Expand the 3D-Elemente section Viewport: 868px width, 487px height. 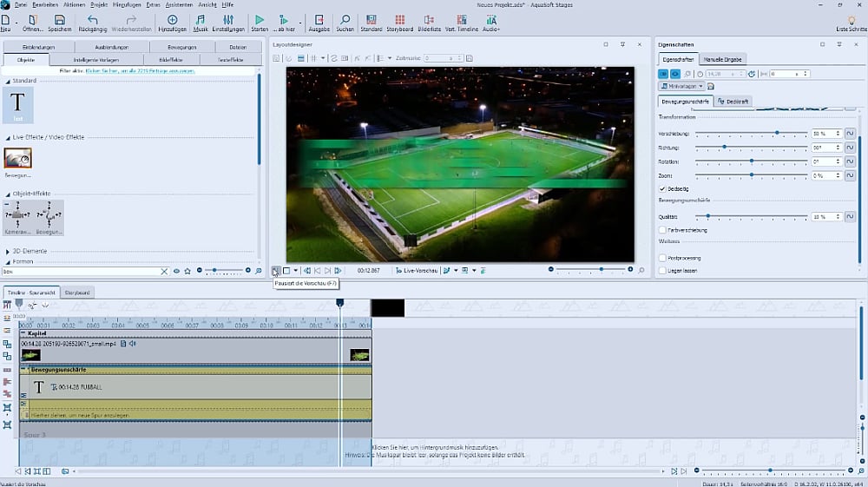[9, 251]
